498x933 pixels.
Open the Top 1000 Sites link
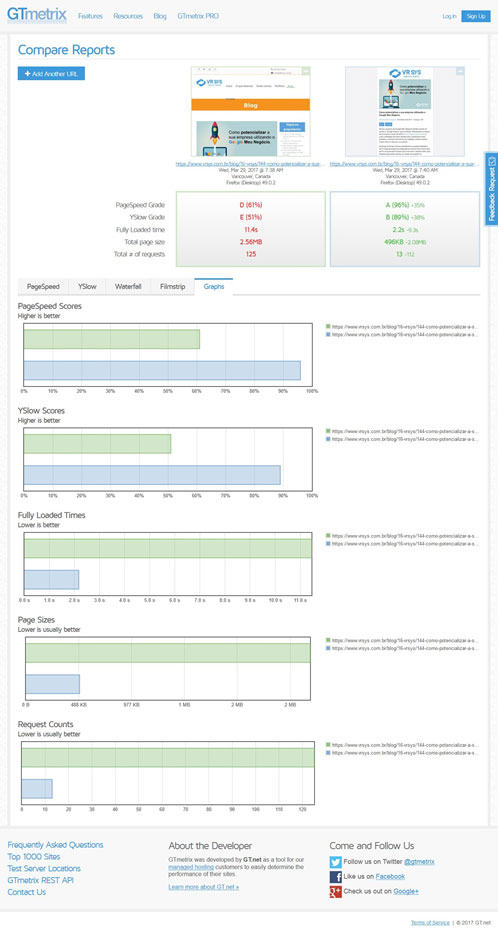pyautogui.click(x=34, y=857)
